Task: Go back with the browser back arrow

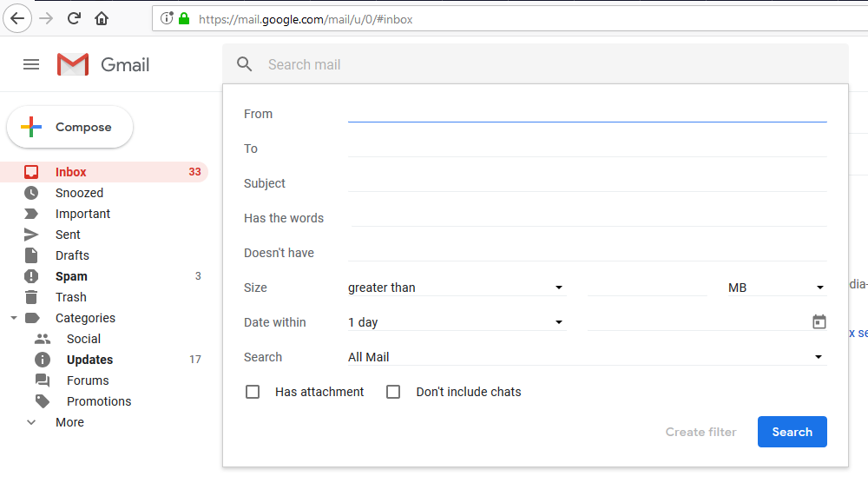Action: [17, 18]
